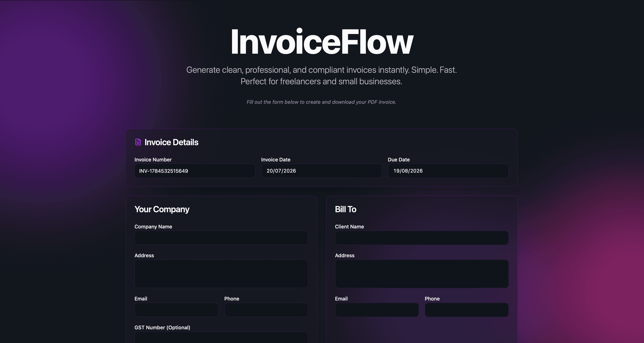Click the document icon beside Invoice Details
The width and height of the screenshot is (644, 343).
[138, 142]
